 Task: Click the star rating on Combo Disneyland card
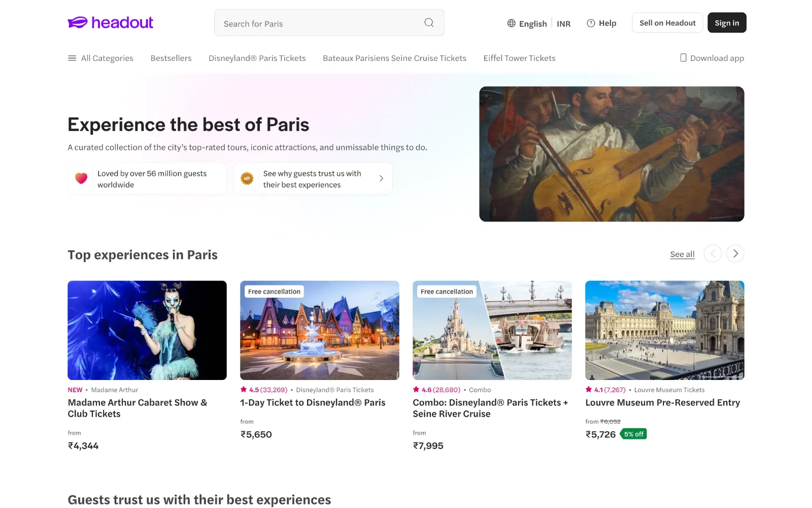[436, 390]
